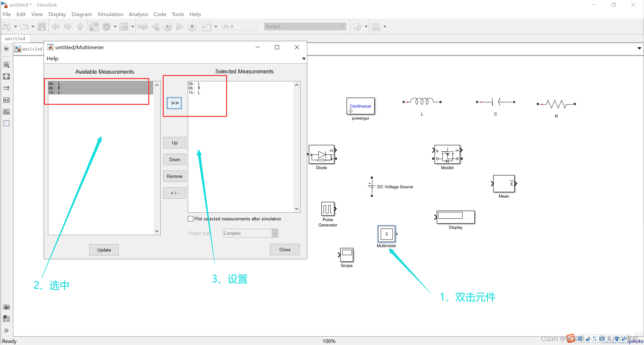Select the Mean block
Image resolution: width=644 pixels, height=345 pixels.
click(504, 184)
